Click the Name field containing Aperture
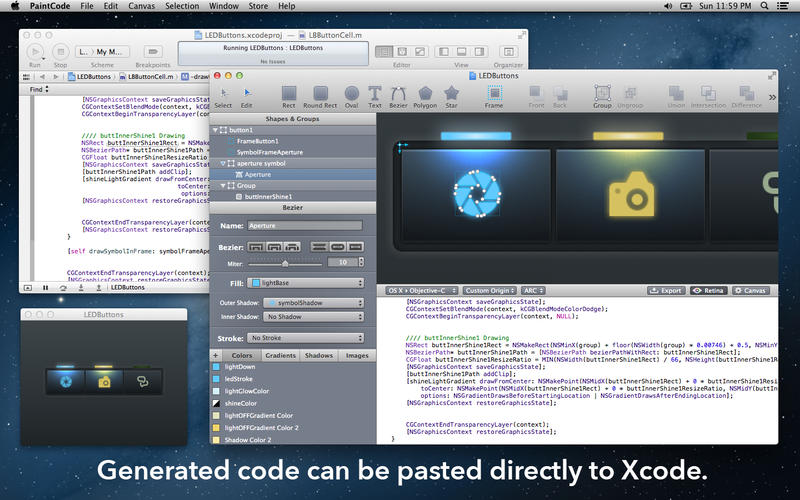800x500 pixels. click(303, 226)
